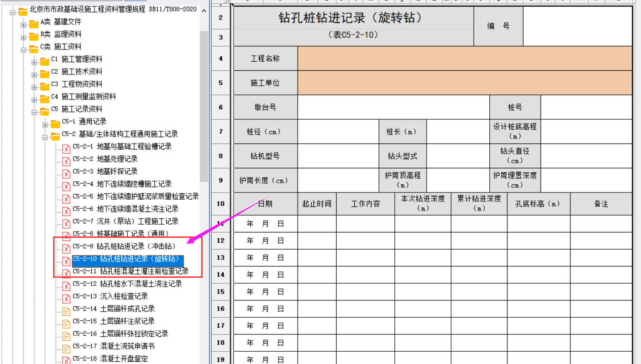Click the C5-1 通用记录 folder icon
Screen dimensions: 641x364
tap(55, 123)
